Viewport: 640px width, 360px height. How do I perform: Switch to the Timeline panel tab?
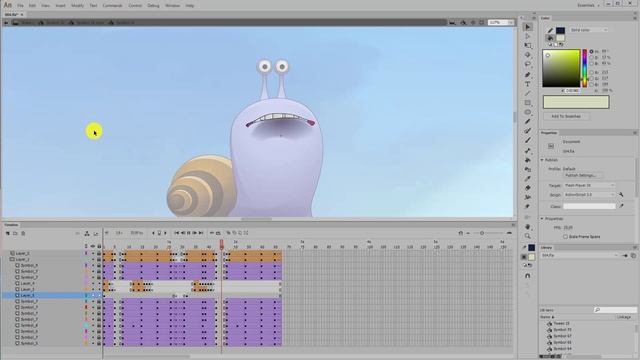11,225
